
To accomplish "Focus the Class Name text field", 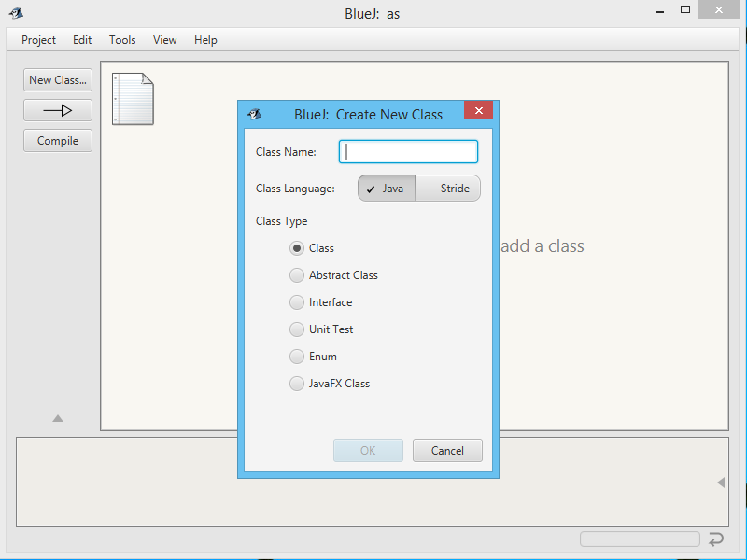I will click(409, 152).
